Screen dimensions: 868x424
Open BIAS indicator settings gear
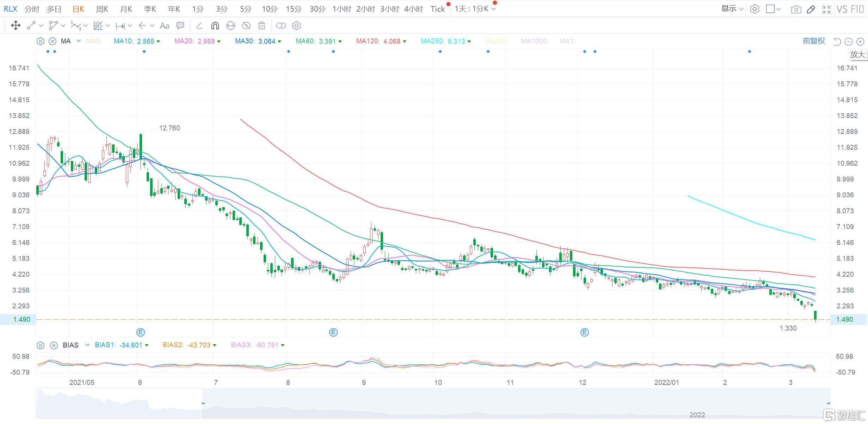[41, 345]
